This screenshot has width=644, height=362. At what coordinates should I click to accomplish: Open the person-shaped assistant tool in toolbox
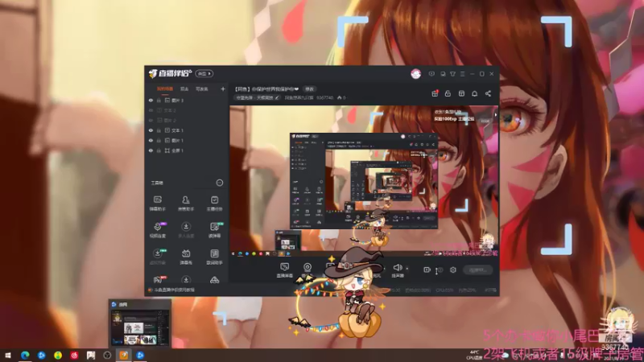coord(186,204)
